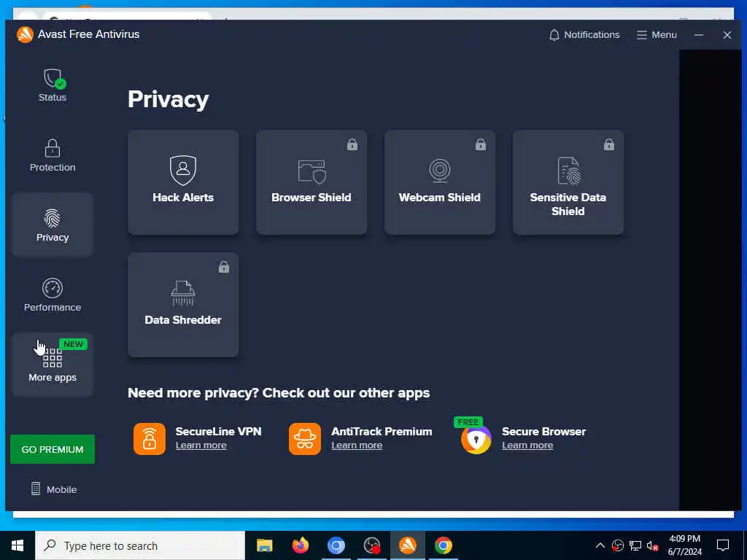Click the AntiTrack Premium title text
This screenshot has height=560, width=747.
coord(382,432)
